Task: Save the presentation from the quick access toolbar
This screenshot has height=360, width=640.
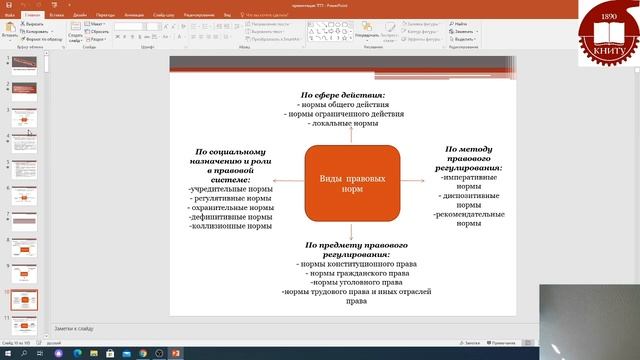Action: coord(9,5)
